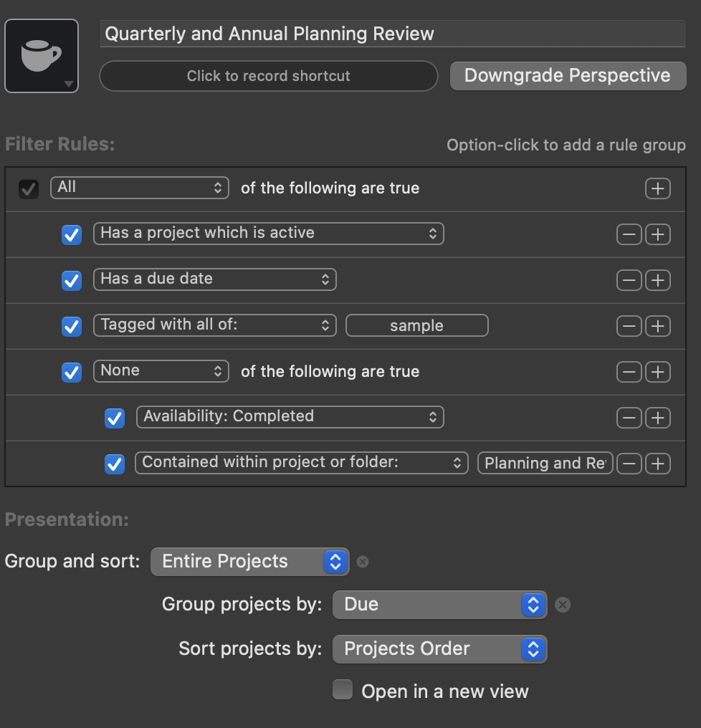Viewport: 701px width, 728px height.
Task: Open the "Group projects by" Due dropdown
Action: [x=439, y=605]
